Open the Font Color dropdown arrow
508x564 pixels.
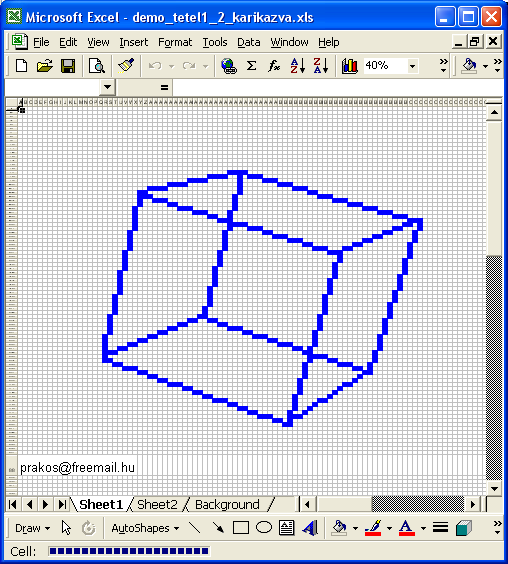click(x=423, y=528)
